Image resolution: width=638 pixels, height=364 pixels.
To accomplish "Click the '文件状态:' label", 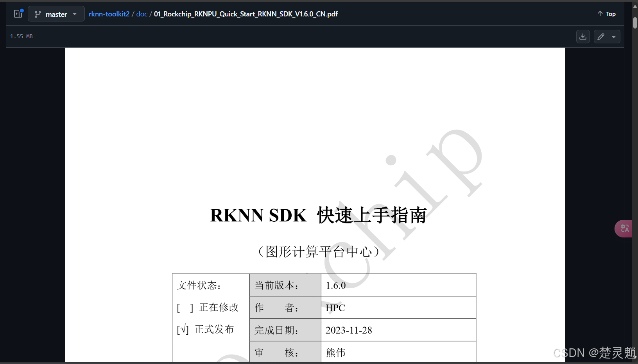I will point(199,285).
